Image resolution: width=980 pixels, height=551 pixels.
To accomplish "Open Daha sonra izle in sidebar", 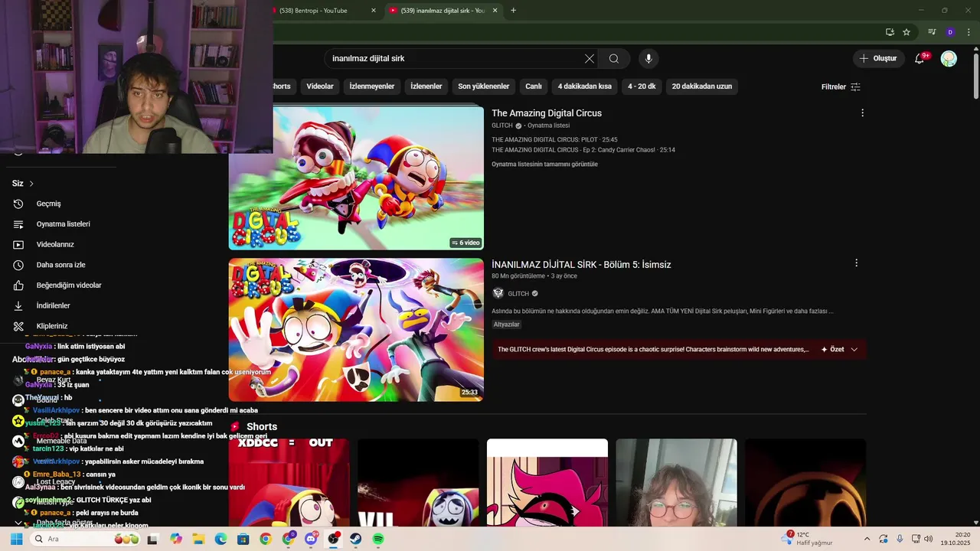I will (61, 265).
